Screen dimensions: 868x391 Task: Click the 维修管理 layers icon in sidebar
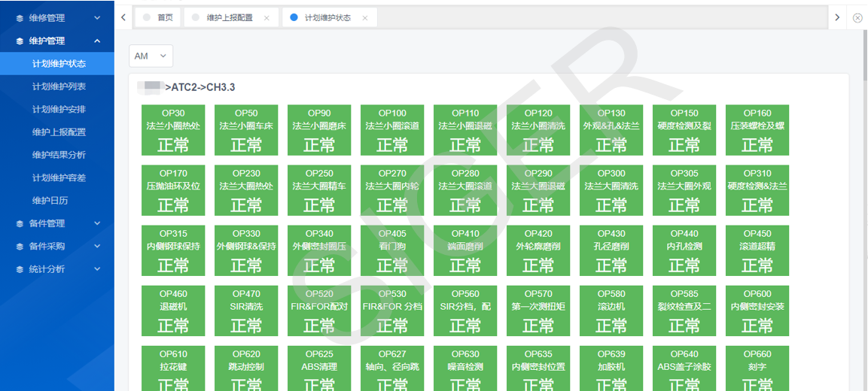pyautogui.click(x=20, y=17)
